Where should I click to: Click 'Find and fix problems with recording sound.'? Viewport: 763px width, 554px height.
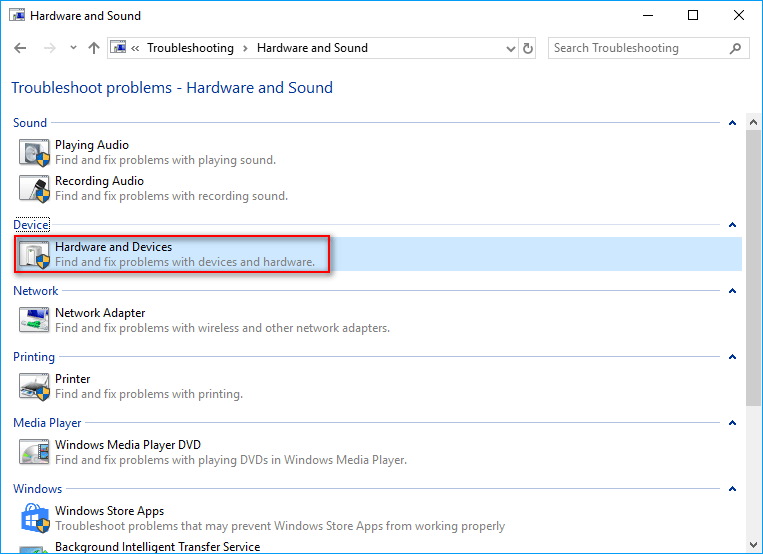pyautogui.click(x=171, y=196)
